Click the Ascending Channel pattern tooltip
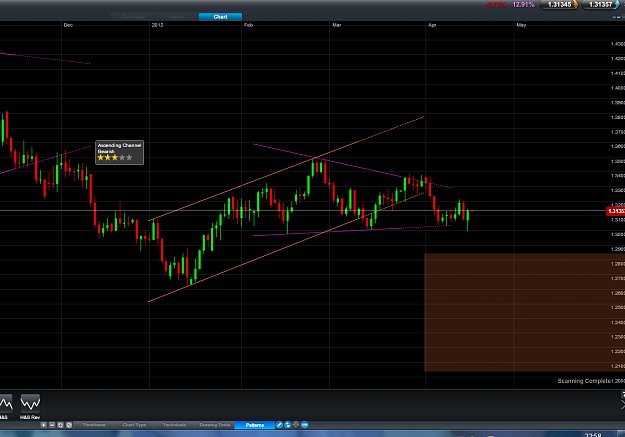Viewport: 625px width, 437px height. pos(120,152)
